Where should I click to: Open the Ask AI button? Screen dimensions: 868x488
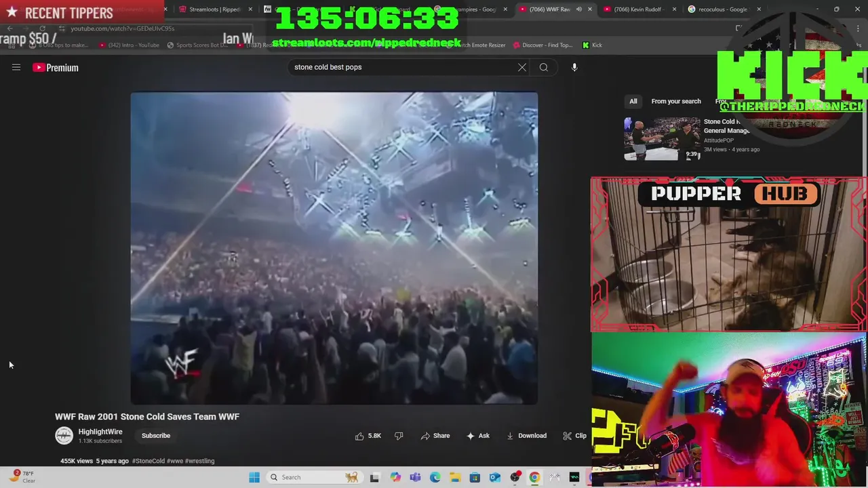coord(478,436)
